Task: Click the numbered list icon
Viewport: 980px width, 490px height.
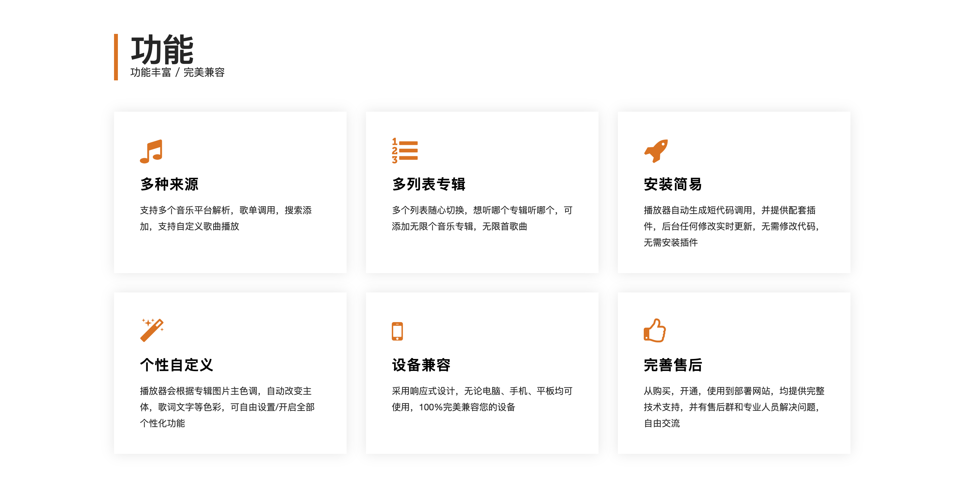Action: pyautogui.click(x=405, y=150)
